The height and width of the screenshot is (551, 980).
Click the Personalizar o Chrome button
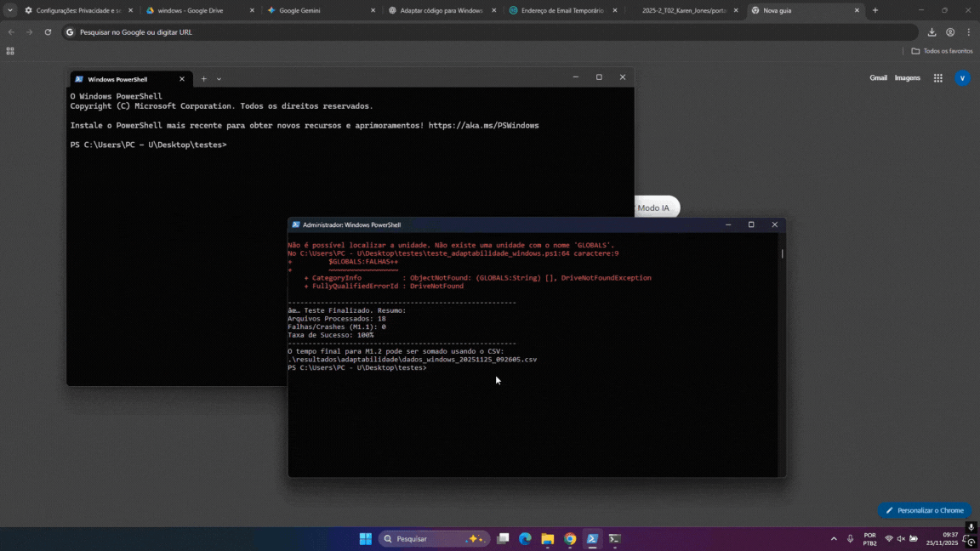(924, 510)
